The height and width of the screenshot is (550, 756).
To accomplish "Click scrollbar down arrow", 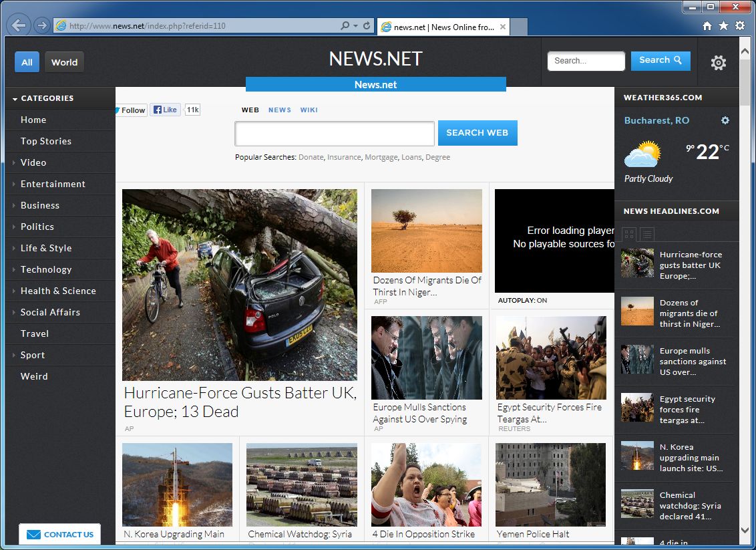I will point(745,530).
